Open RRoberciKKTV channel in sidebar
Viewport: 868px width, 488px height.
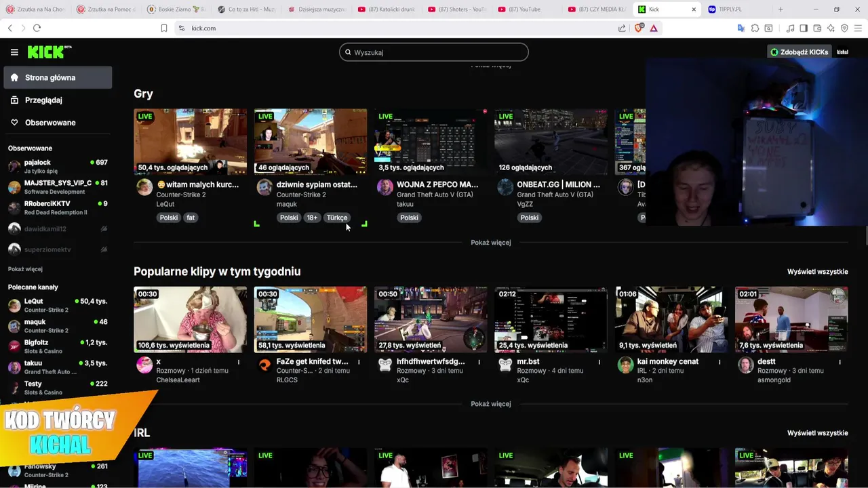point(58,207)
